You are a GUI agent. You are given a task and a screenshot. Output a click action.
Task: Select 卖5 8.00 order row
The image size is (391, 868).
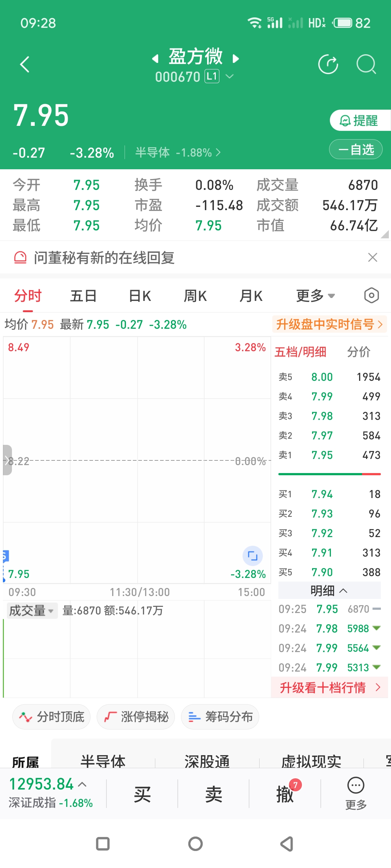click(x=329, y=377)
